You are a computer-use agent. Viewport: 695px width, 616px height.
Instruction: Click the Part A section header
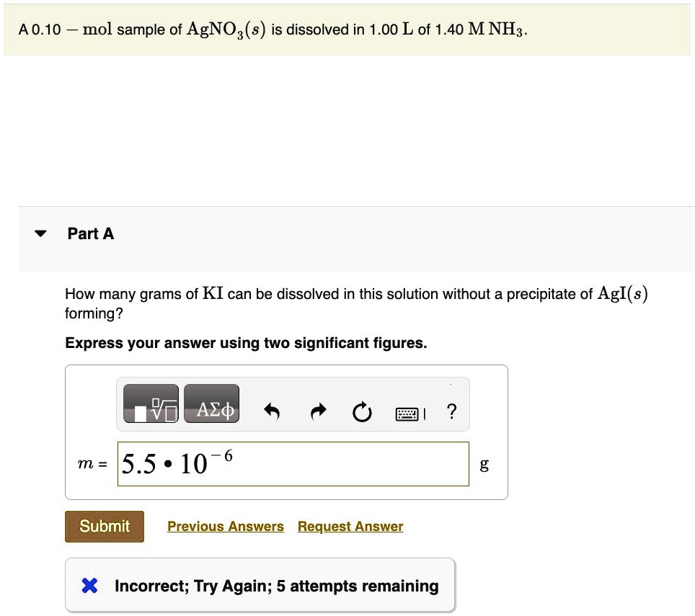[x=90, y=233]
